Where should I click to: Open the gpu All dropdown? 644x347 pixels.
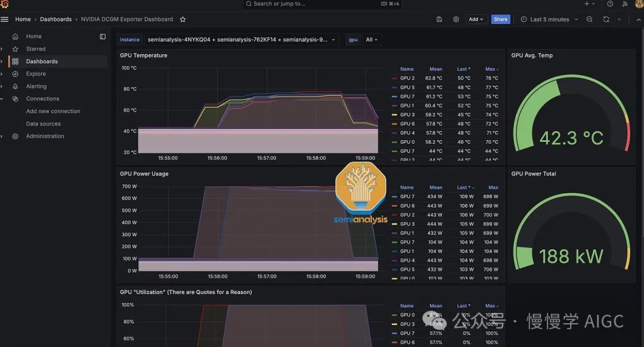point(372,40)
